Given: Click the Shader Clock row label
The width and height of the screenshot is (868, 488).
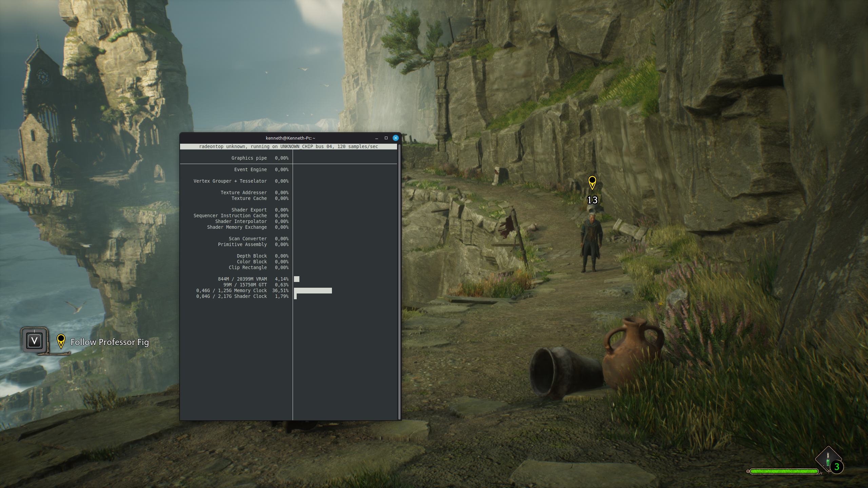Looking at the screenshot, I should coord(250,296).
